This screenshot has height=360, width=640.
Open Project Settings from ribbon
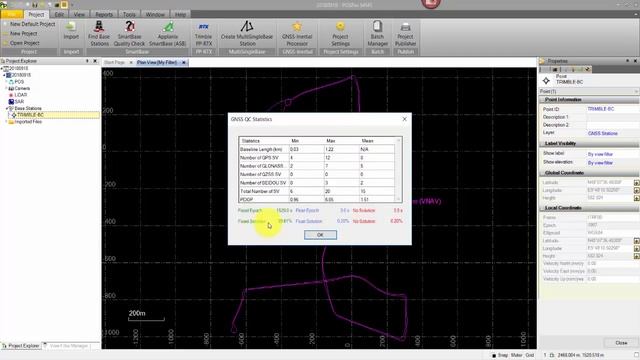340,33
